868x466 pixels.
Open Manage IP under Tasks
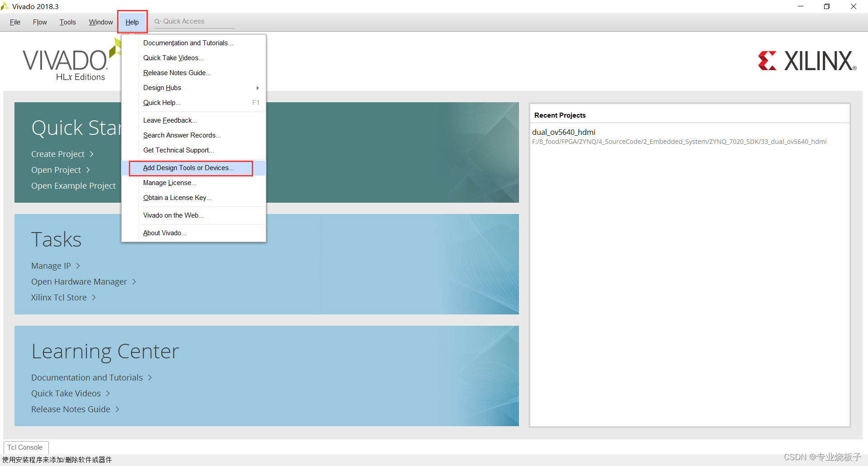pyautogui.click(x=55, y=266)
